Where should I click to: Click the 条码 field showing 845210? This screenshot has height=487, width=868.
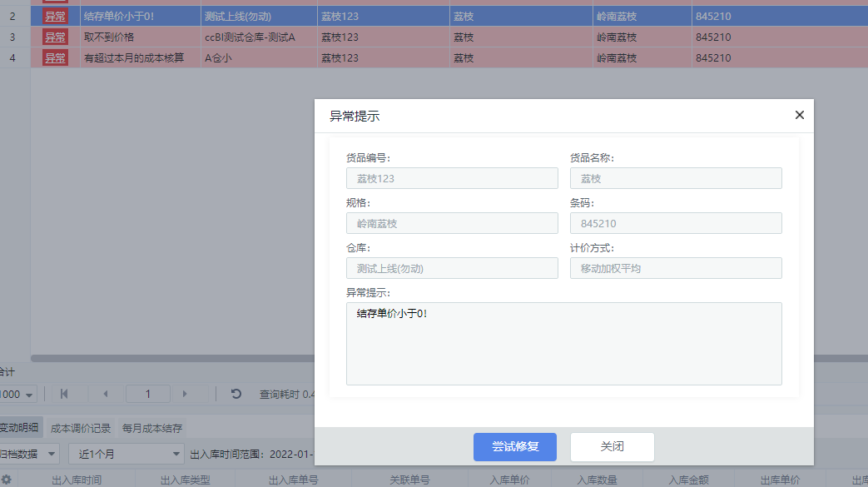pos(676,223)
